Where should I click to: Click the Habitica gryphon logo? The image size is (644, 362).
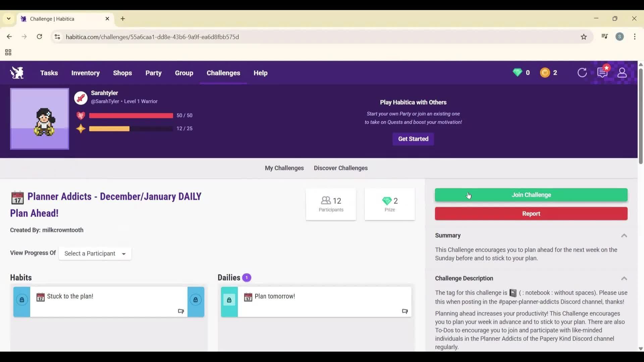17,73
